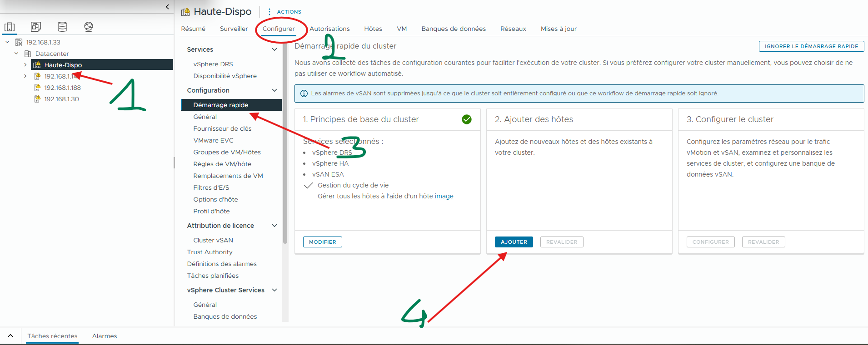Click the datacenter icon beside Datacenter

click(x=28, y=54)
